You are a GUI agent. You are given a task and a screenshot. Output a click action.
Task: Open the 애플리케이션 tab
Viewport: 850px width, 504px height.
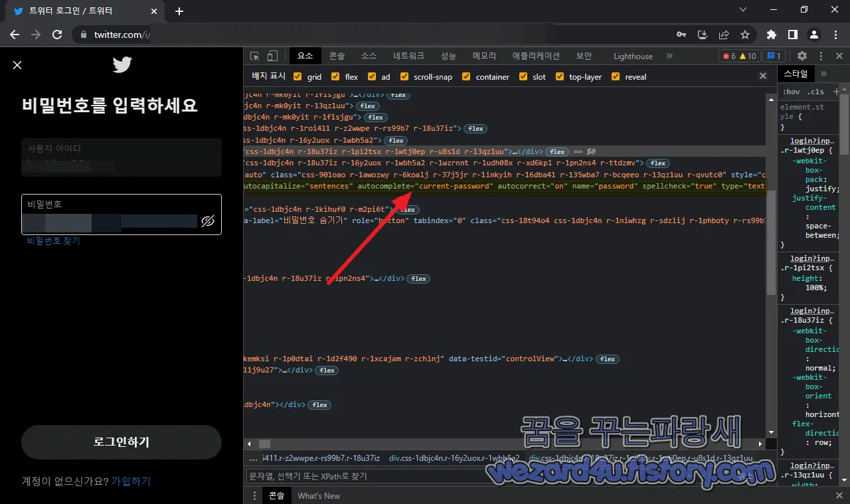536,56
